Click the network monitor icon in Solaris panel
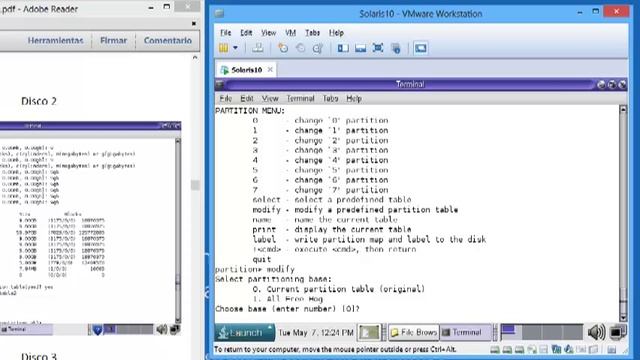This screenshot has height=360, width=640. 618,332
